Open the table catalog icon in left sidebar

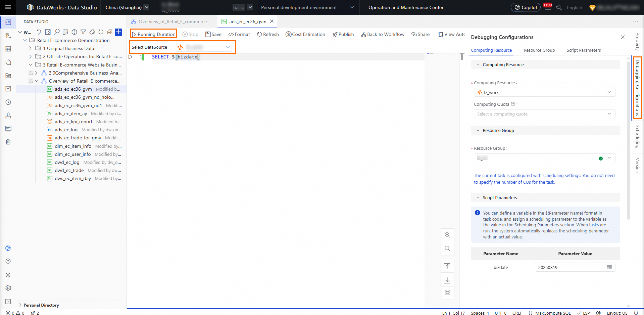coord(8,49)
